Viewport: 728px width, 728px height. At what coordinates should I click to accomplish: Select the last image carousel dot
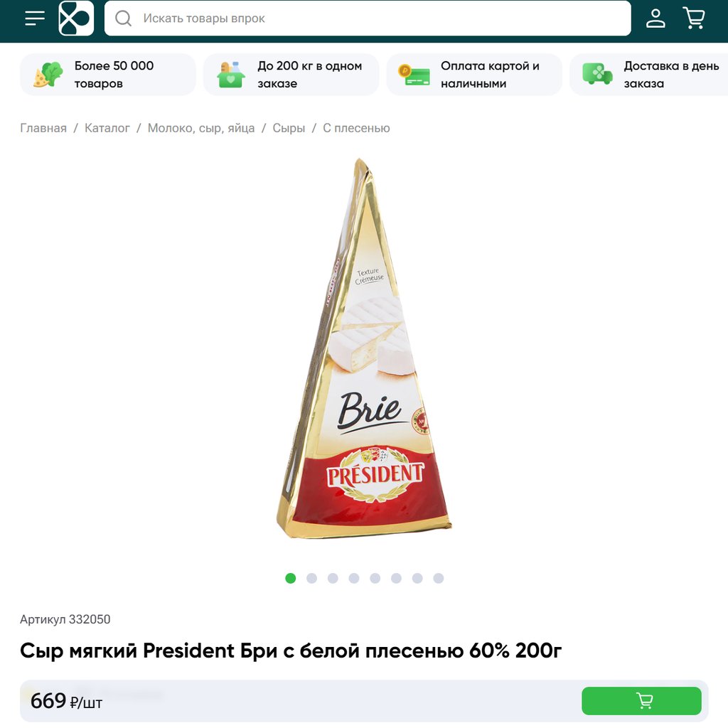click(x=438, y=578)
